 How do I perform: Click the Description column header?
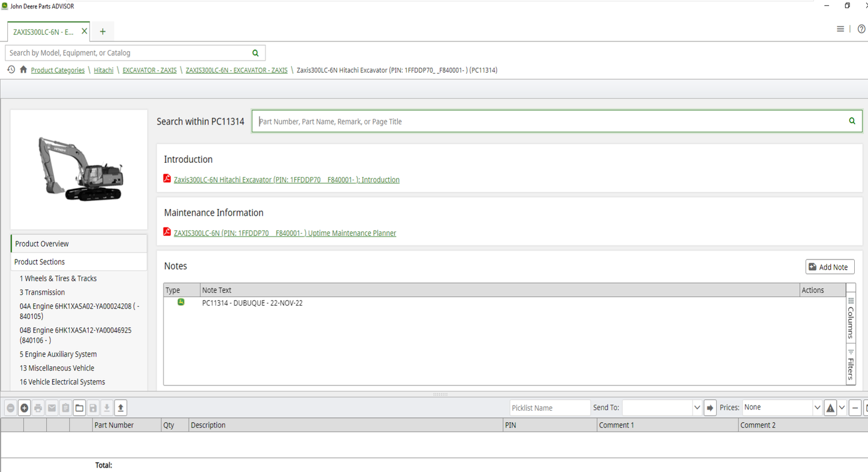(345, 425)
